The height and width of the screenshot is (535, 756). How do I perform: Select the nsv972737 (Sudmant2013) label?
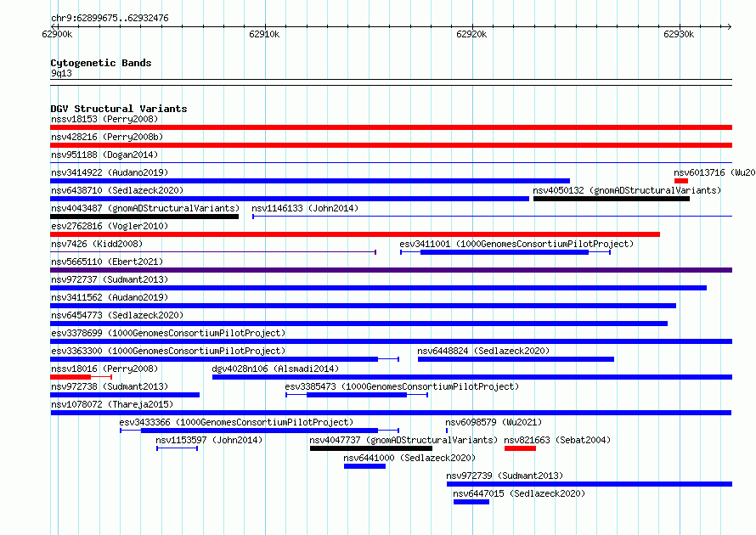coord(110,279)
